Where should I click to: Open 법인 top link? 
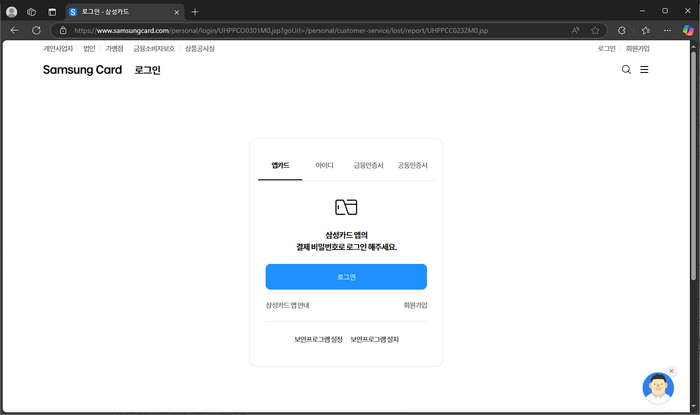pos(89,49)
